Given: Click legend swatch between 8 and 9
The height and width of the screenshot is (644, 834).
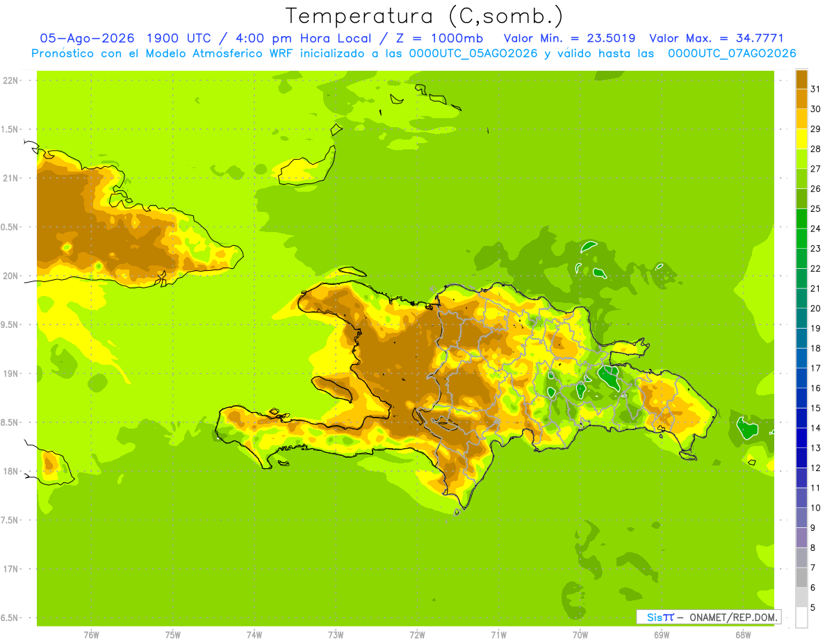Looking at the screenshot, I should pyautogui.click(x=801, y=538).
